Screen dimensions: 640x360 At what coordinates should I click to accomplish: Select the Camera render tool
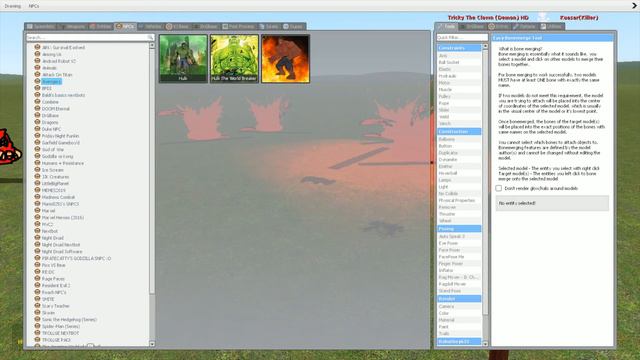click(x=459, y=306)
